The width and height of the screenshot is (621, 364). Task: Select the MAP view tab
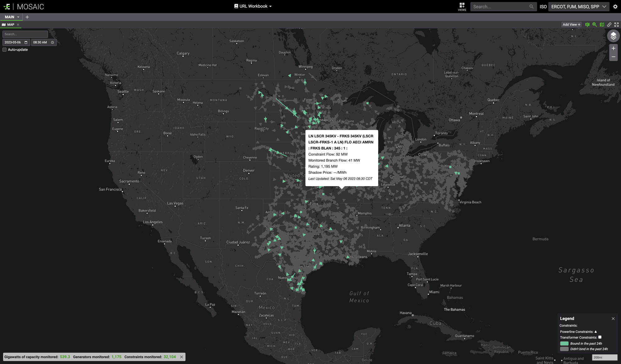click(11, 25)
